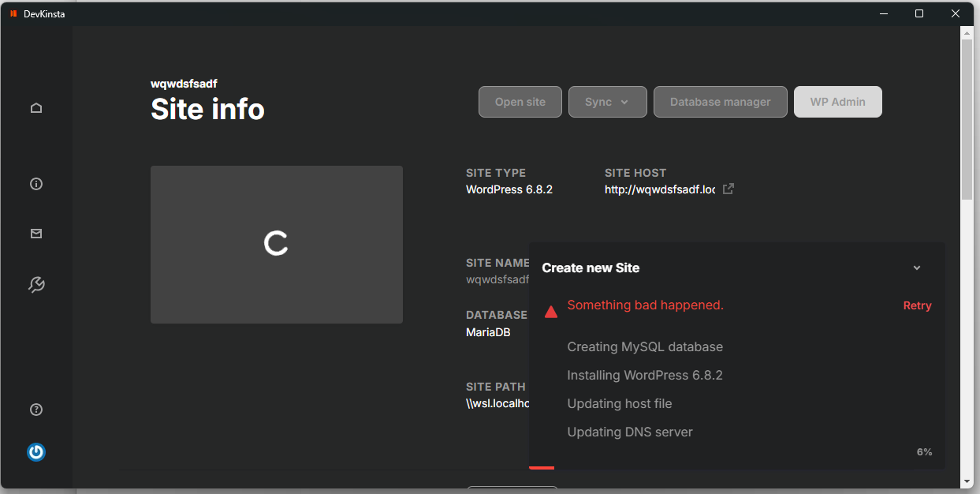Click the 'MariaDB' database value
Screen dimensions: 980x494
pos(488,332)
